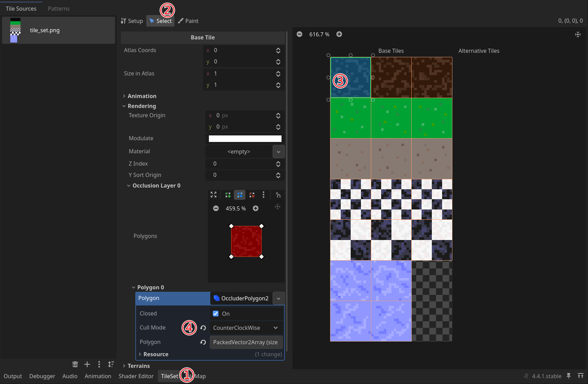The width and height of the screenshot is (588, 384).
Task: Zoom in the polygon editor
Action: point(255,208)
